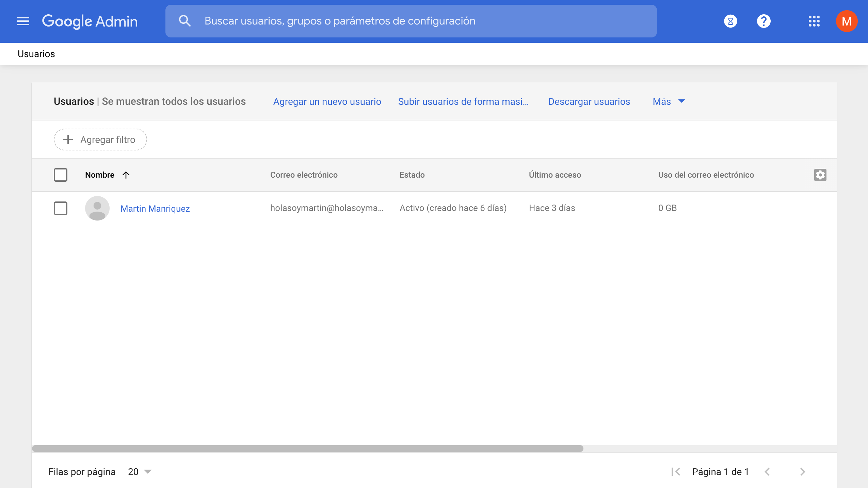868x488 pixels.
Task: Open the Martin Manriquez user link
Action: [155, 208]
